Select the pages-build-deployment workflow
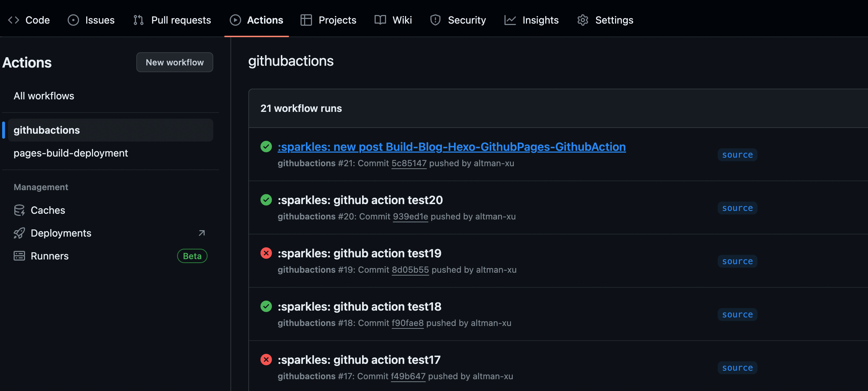The height and width of the screenshot is (391, 868). 71,153
